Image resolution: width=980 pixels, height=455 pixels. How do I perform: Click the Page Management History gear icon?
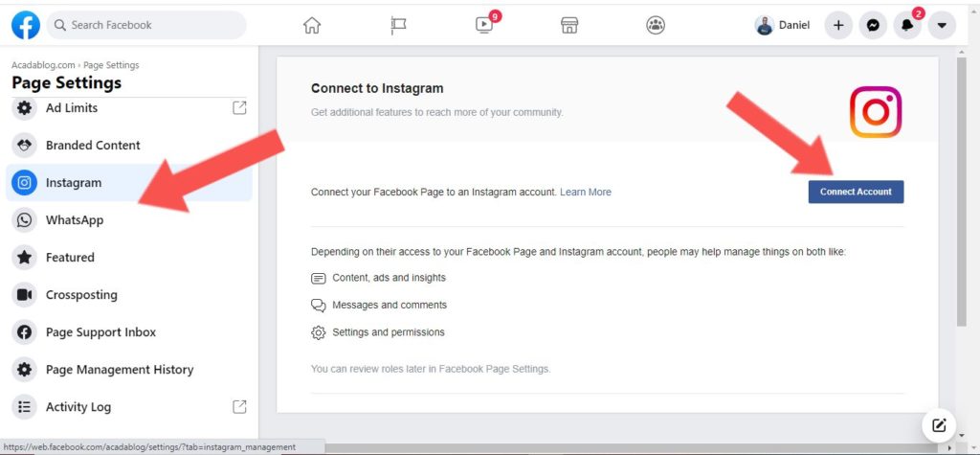24,369
